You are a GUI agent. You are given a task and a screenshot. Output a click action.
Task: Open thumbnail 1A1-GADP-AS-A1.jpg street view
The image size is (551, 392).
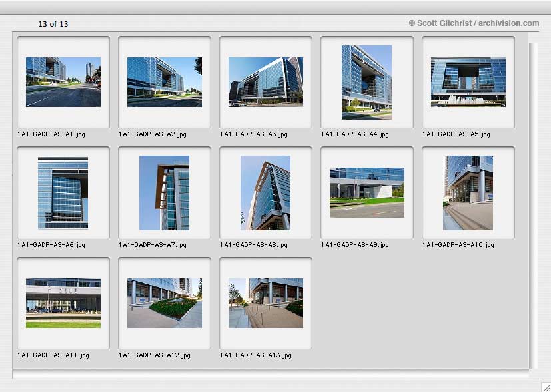click(63, 82)
